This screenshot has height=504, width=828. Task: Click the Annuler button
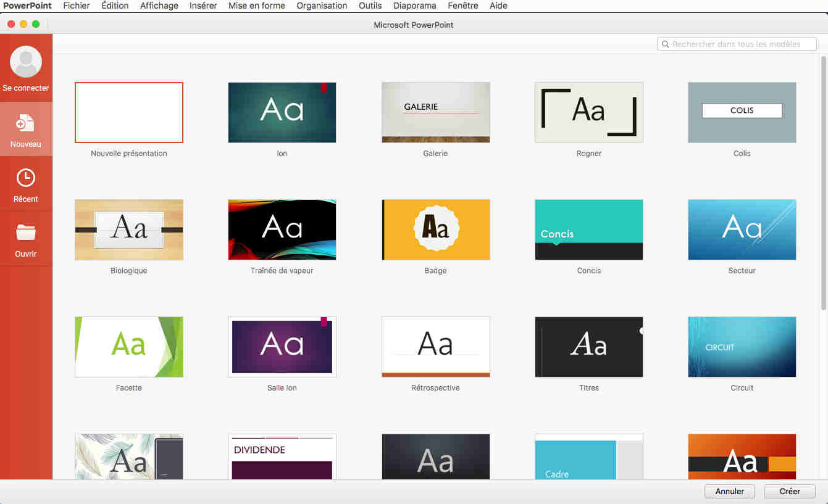[x=730, y=492]
